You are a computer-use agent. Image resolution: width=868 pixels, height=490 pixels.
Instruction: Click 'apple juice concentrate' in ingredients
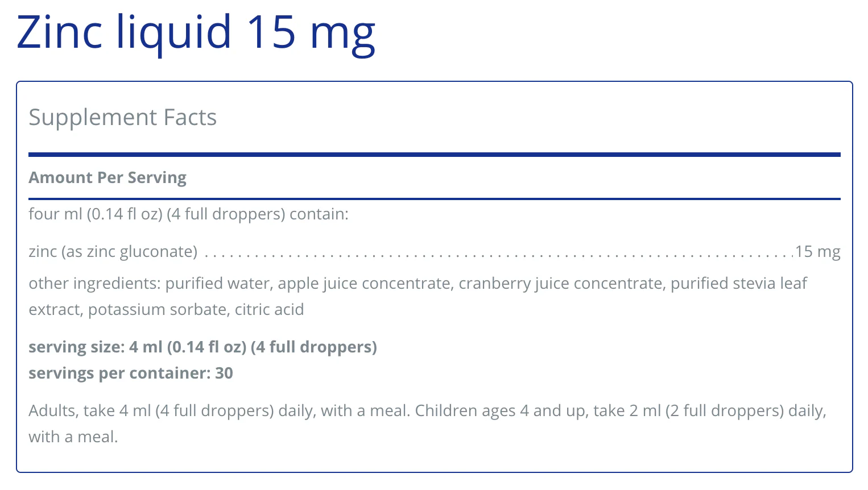click(364, 284)
